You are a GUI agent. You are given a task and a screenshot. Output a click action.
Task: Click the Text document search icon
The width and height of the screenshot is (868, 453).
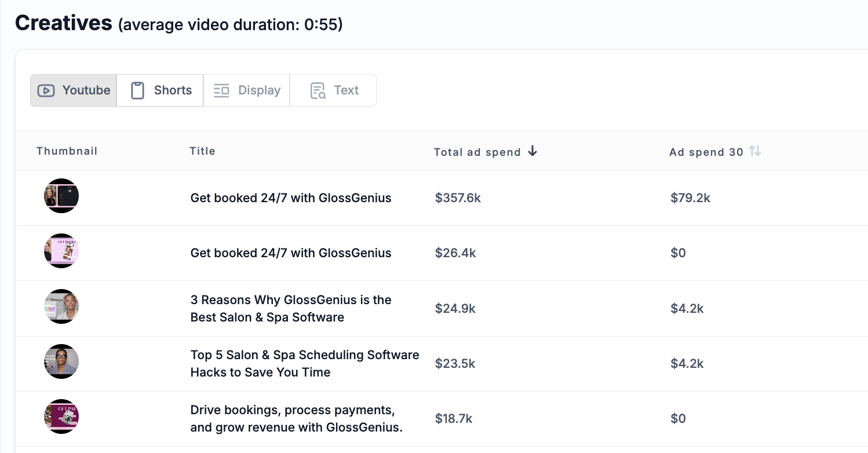coord(318,91)
